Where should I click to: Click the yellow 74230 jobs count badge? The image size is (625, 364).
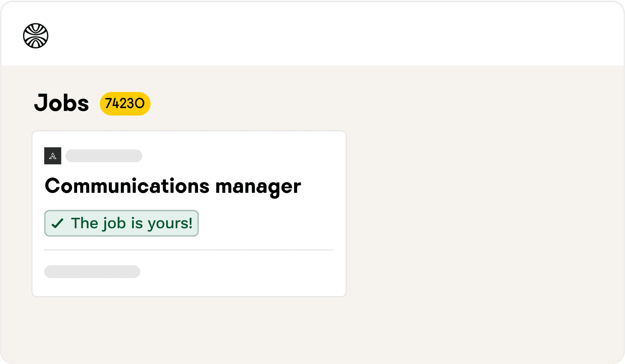tap(125, 104)
